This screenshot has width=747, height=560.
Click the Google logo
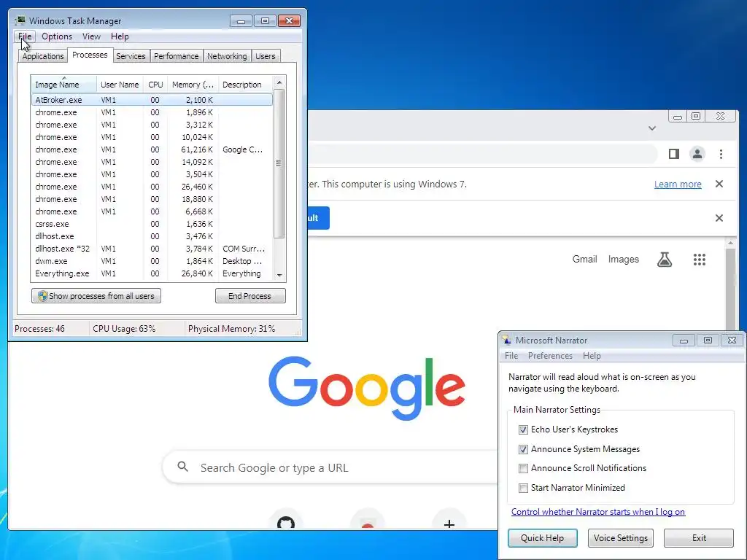click(x=366, y=388)
